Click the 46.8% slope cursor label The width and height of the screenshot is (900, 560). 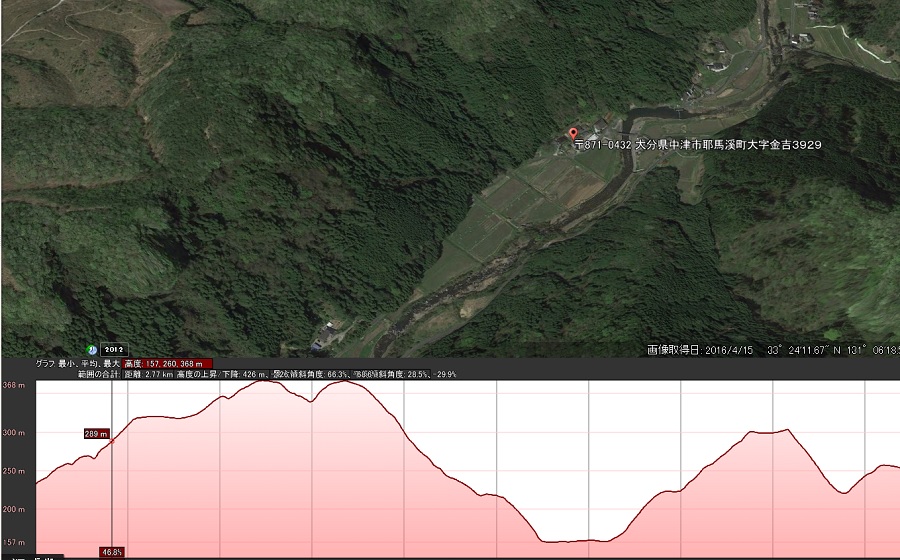(x=111, y=553)
